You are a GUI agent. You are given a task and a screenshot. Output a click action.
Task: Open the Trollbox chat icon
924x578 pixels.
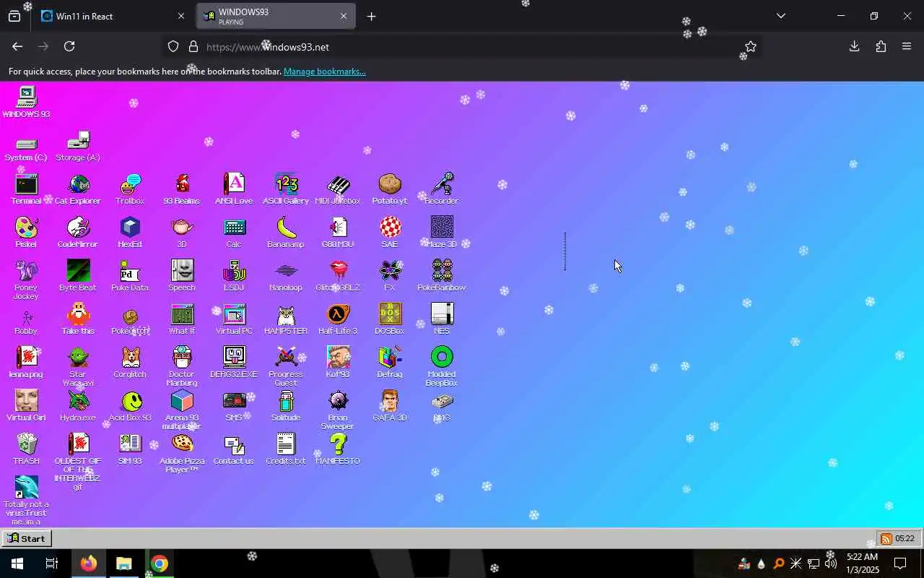130,189
